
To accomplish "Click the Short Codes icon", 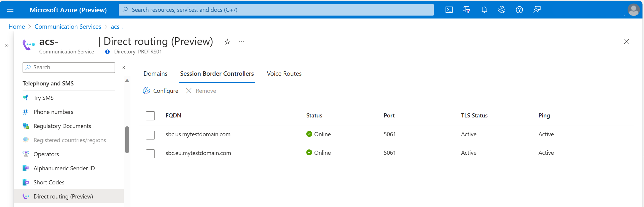I will coord(26,182).
